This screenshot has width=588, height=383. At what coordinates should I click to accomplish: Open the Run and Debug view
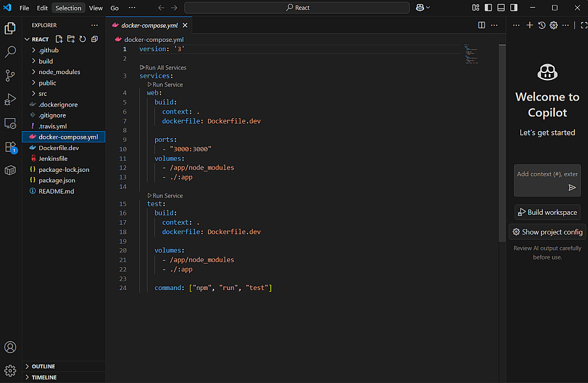[10, 99]
